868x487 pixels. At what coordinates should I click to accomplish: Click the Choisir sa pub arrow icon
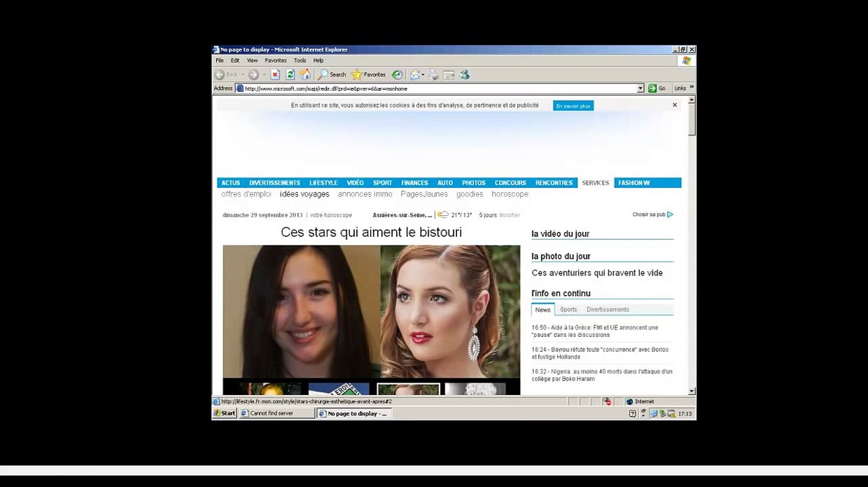pyautogui.click(x=670, y=214)
